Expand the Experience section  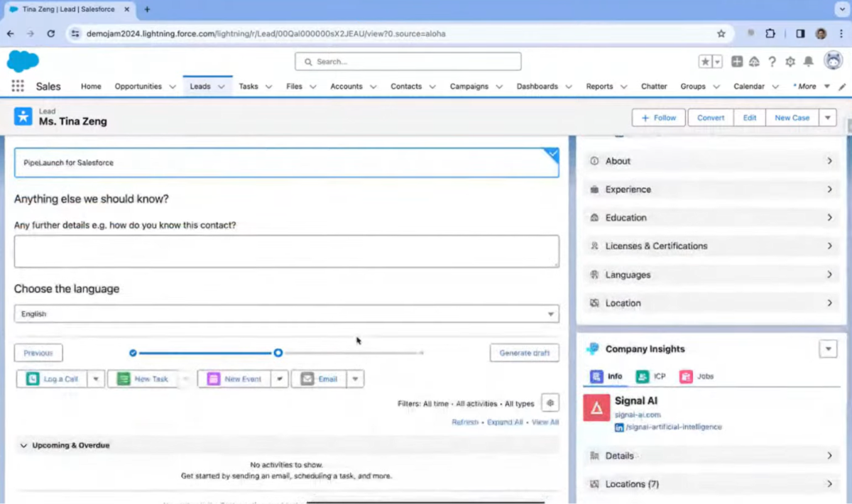(711, 190)
